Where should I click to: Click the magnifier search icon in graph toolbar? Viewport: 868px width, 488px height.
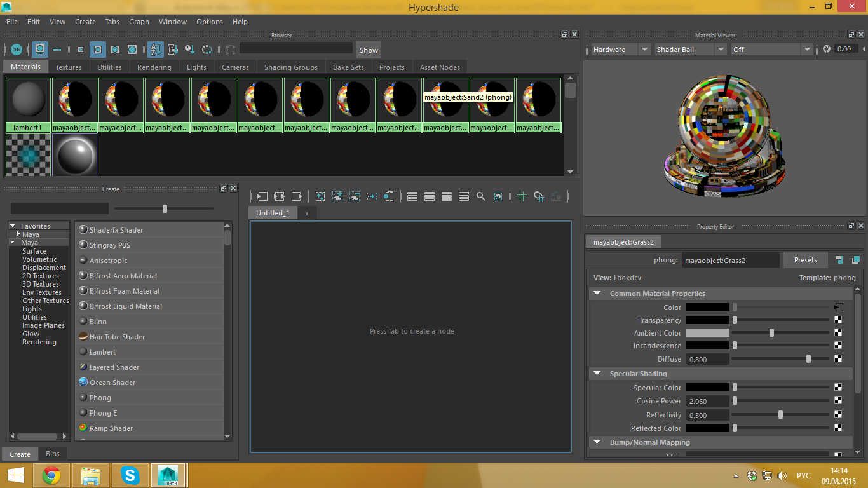click(481, 196)
